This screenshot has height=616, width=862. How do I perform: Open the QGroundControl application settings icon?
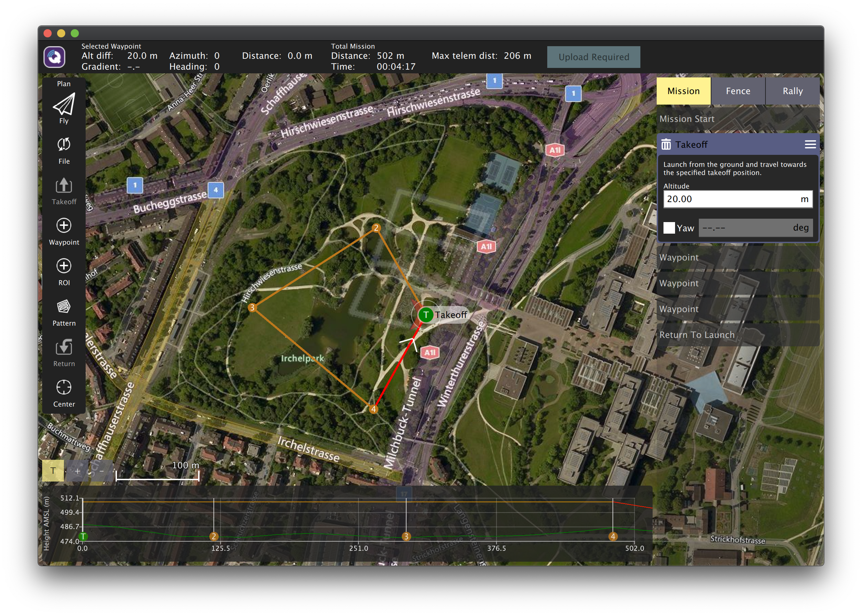(54, 57)
